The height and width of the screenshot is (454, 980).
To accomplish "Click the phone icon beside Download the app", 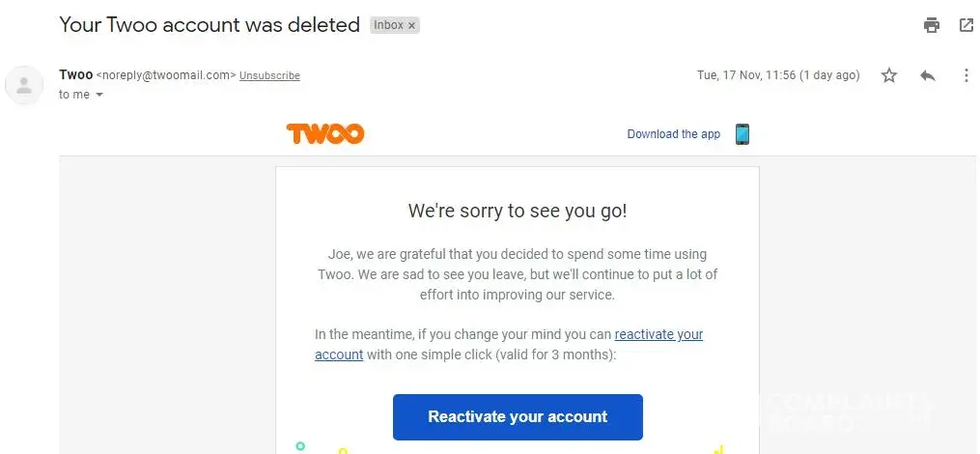I will coord(742,134).
